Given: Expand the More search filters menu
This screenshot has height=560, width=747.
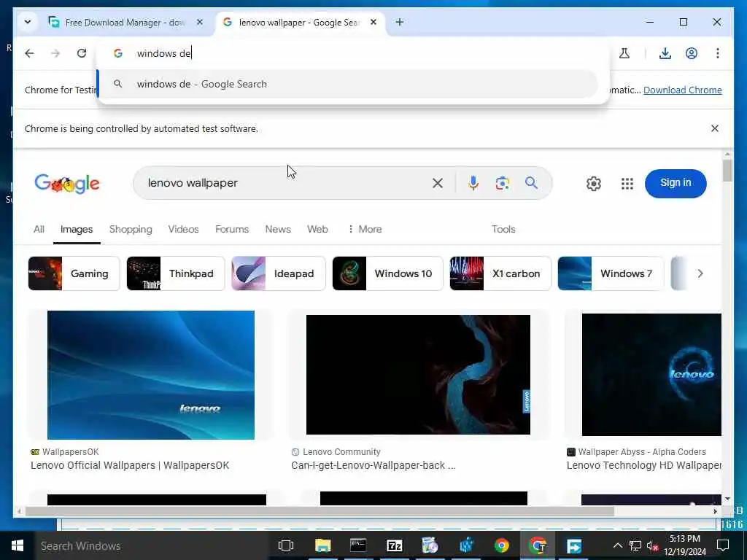Looking at the screenshot, I should point(365,230).
